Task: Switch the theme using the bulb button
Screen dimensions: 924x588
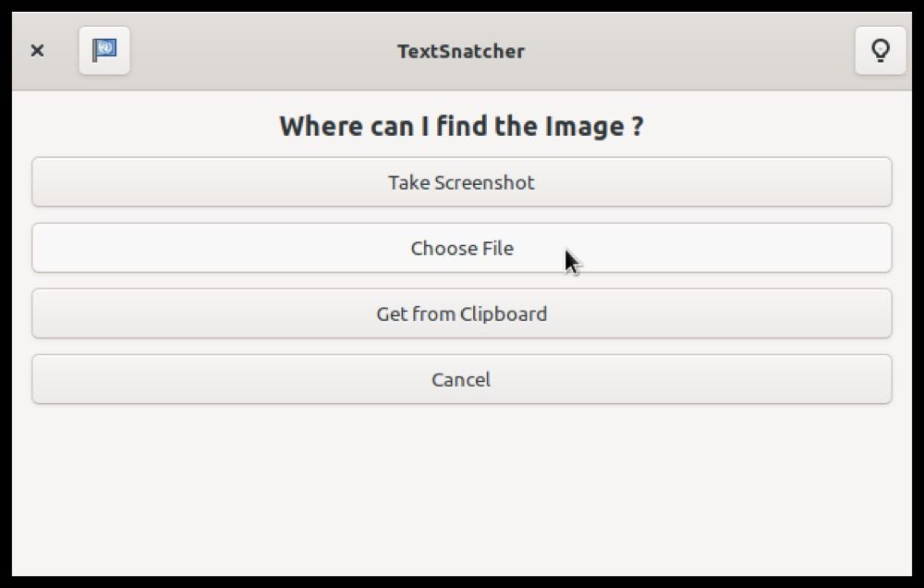Action: (880, 51)
